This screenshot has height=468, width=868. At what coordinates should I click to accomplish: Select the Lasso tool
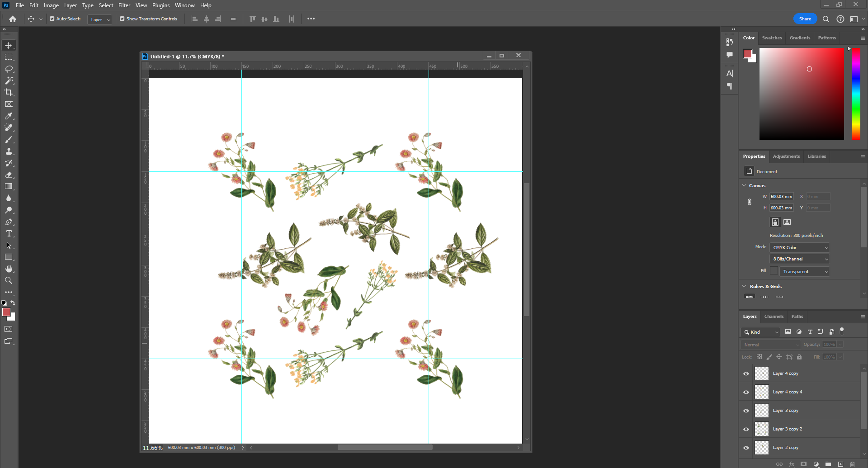click(x=9, y=69)
